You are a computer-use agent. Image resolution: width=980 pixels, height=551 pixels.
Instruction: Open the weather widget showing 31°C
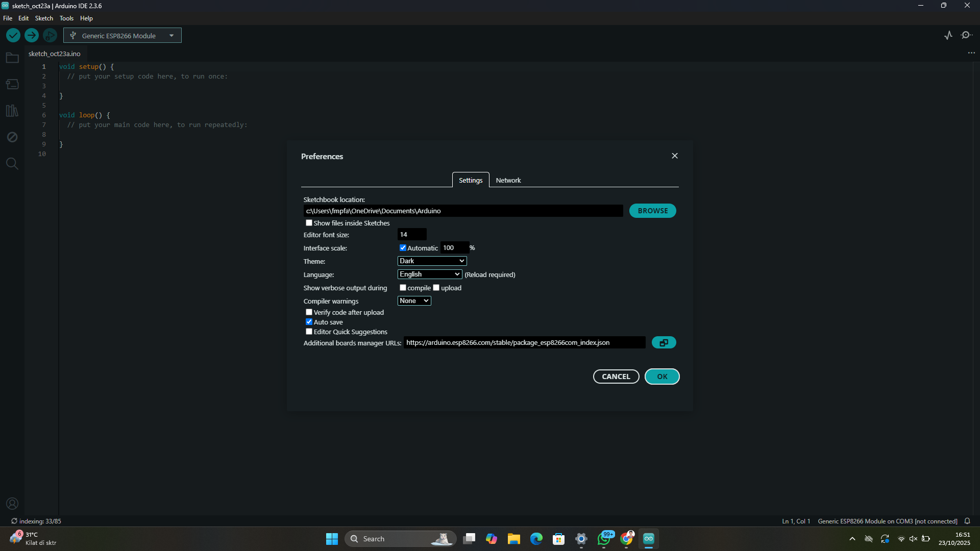33,539
